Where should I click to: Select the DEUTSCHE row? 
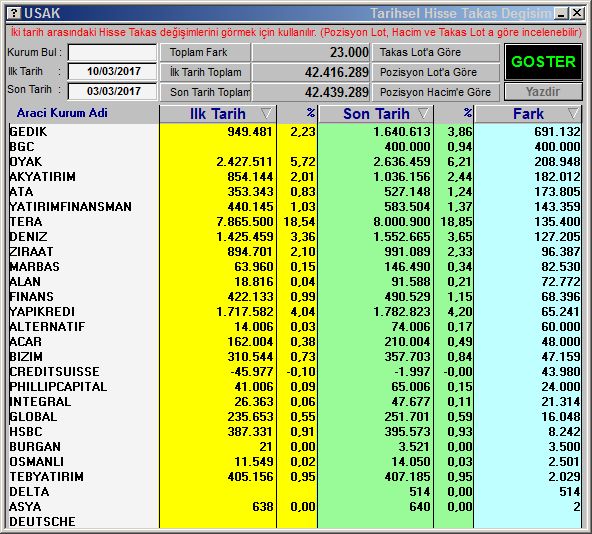295,522
